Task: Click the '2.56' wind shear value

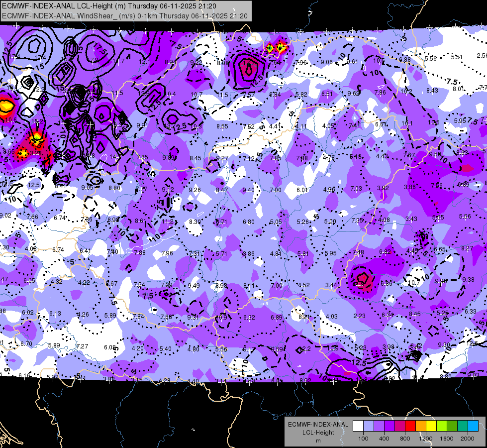Action: [x=482, y=56]
